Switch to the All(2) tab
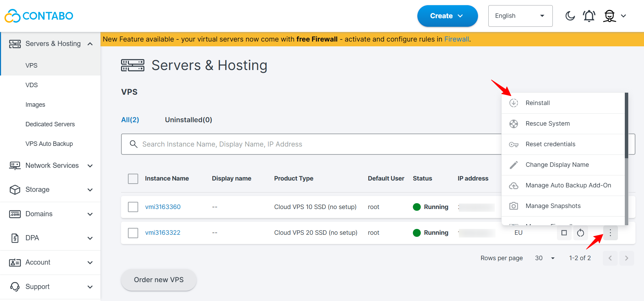 [130, 120]
